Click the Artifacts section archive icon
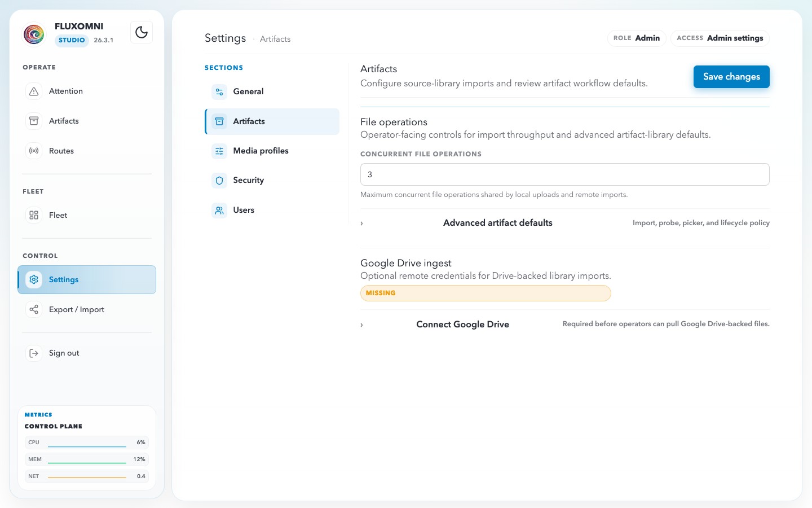The height and width of the screenshot is (508, 812). (x=219, y=121)
